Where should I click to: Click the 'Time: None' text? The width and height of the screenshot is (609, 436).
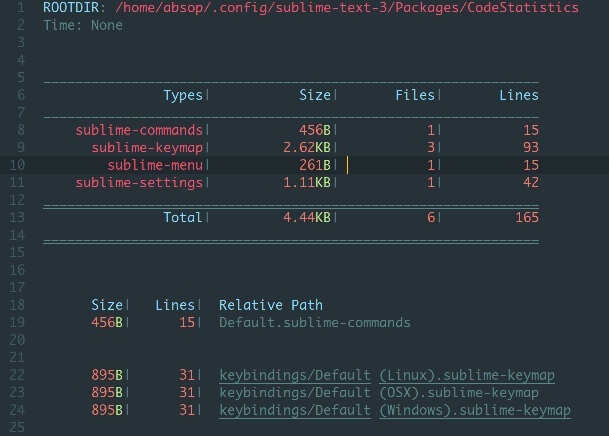[83, 25]
